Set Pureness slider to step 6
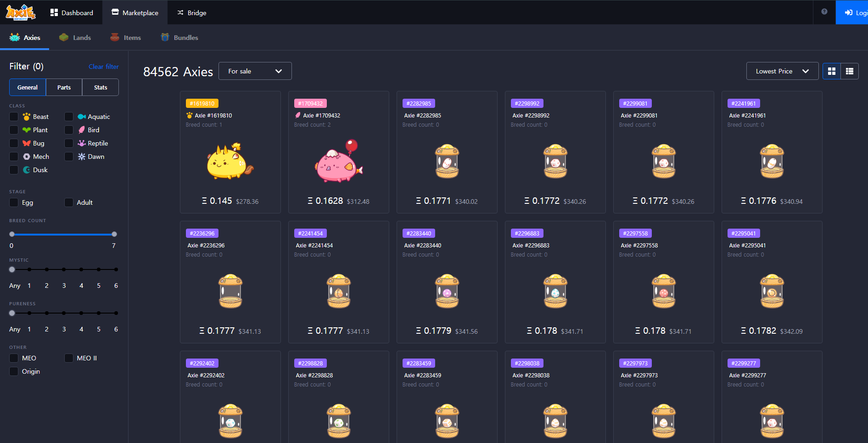This screenshot has height=443, width=868. [x=116, y=313]
